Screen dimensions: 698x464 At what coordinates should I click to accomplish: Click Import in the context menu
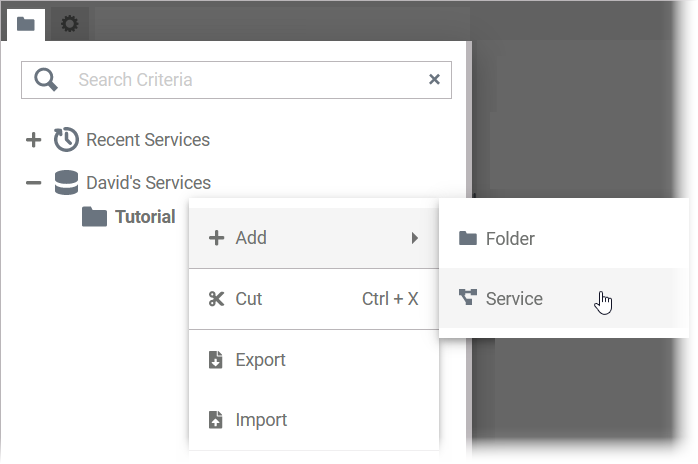[x=261, y=420]
